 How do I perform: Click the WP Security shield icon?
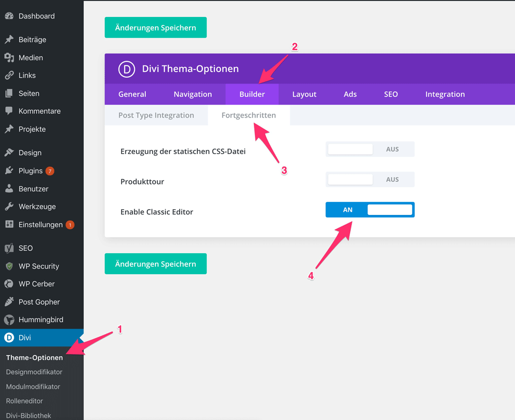tap(9, 266)
